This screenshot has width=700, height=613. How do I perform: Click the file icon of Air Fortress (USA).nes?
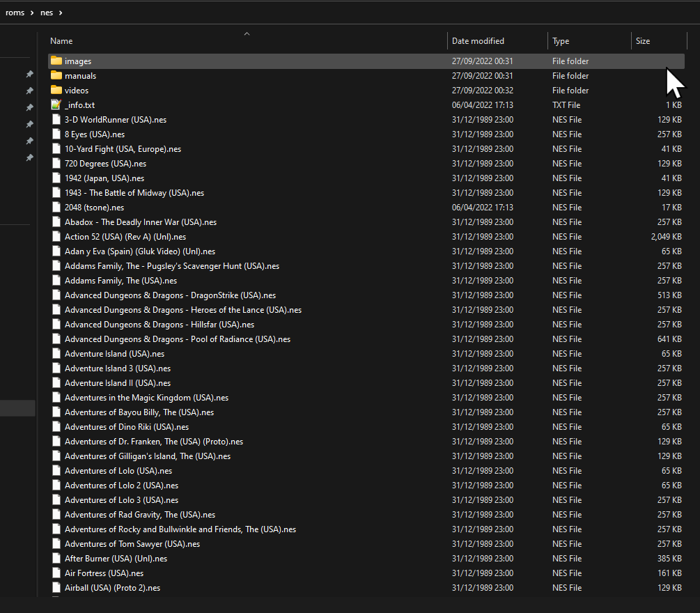tap(56, 573)
